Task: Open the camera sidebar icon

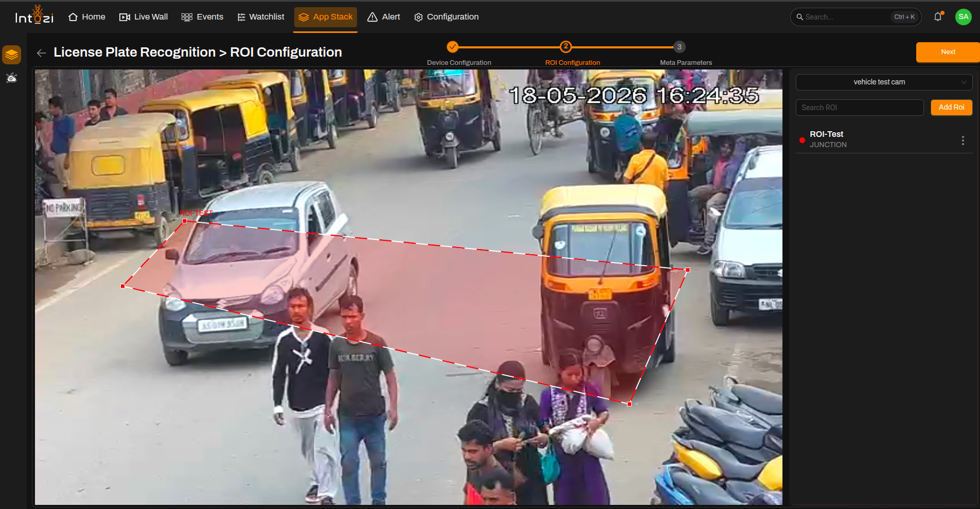Action: pos(11,78)
